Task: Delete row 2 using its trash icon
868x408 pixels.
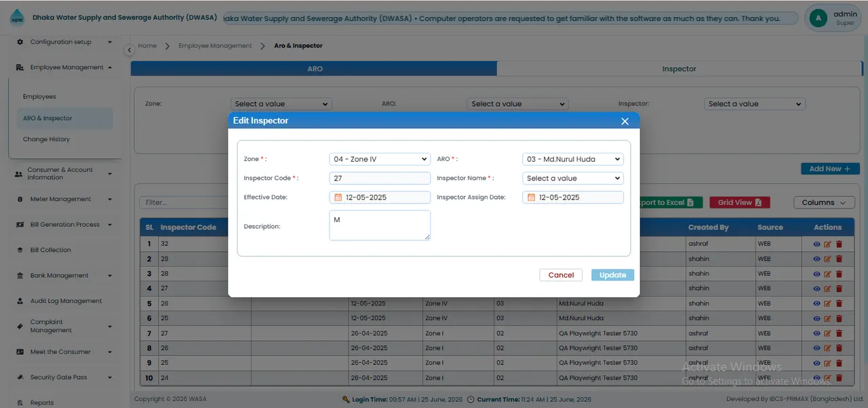Action: point(839,259)
